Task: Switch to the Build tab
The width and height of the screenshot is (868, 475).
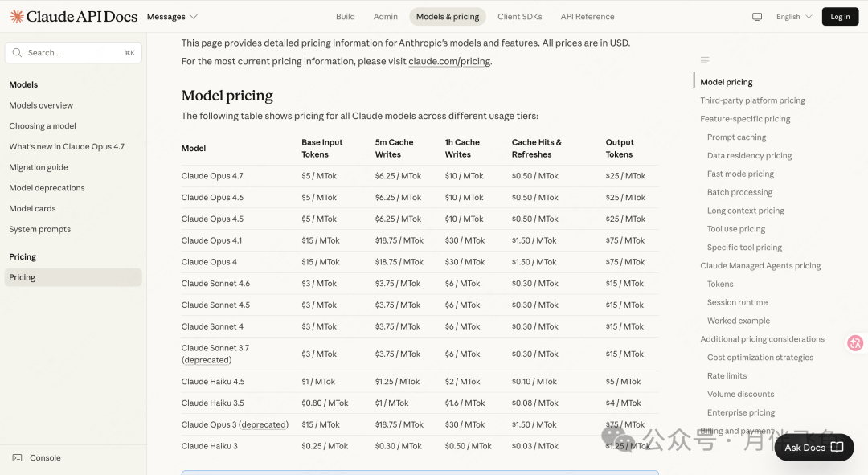Action: (346, 17)
